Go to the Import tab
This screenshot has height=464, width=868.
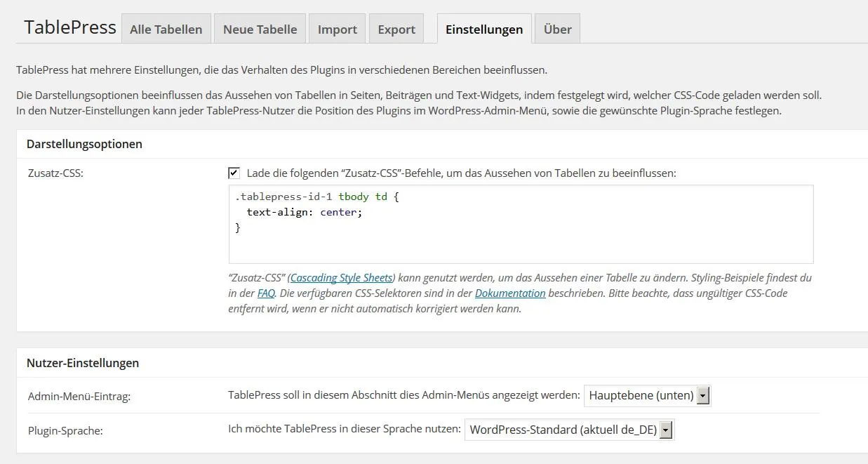click(x=338, y=29)
